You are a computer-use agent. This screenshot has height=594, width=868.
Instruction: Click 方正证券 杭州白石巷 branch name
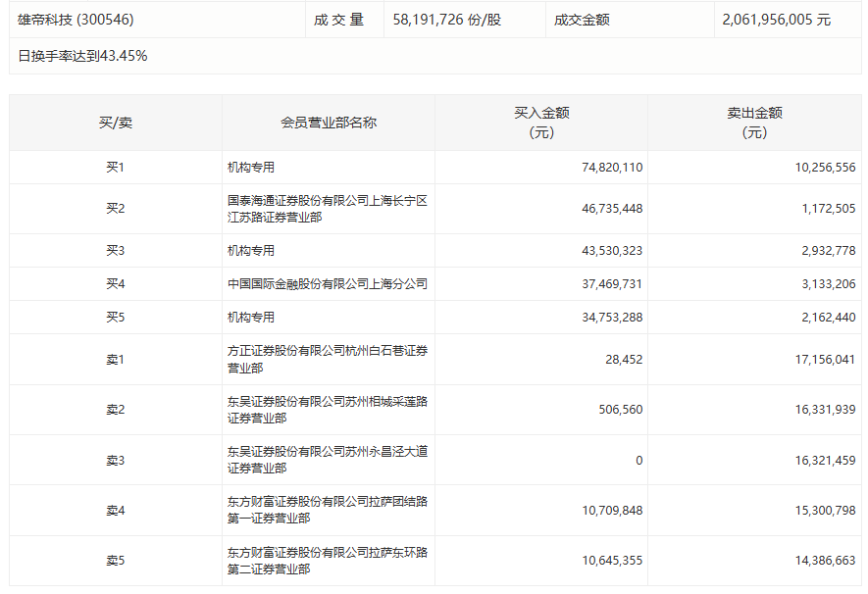coord(328,360)
